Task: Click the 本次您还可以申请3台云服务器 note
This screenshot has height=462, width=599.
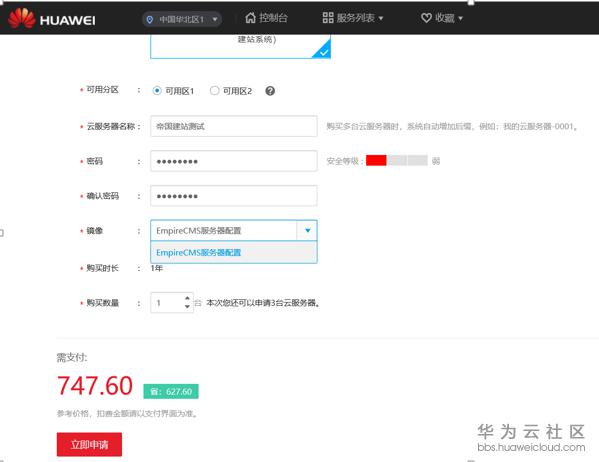Action: coord(263,303)
